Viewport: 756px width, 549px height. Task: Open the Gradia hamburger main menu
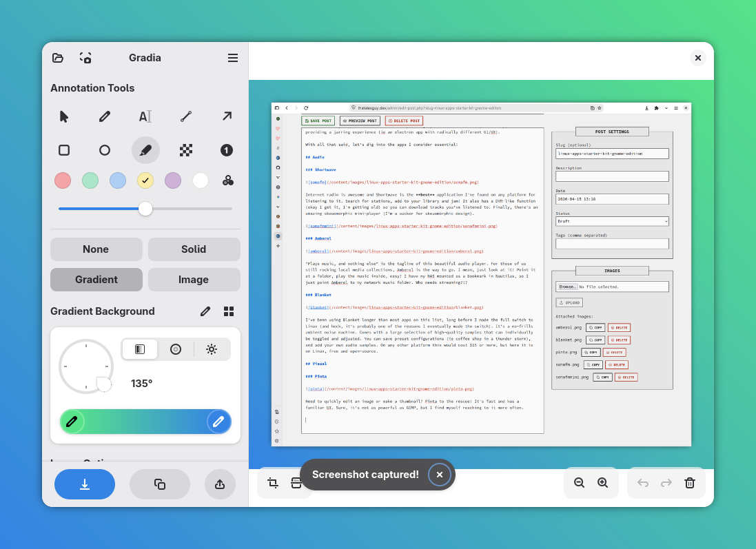click(233, 58)
